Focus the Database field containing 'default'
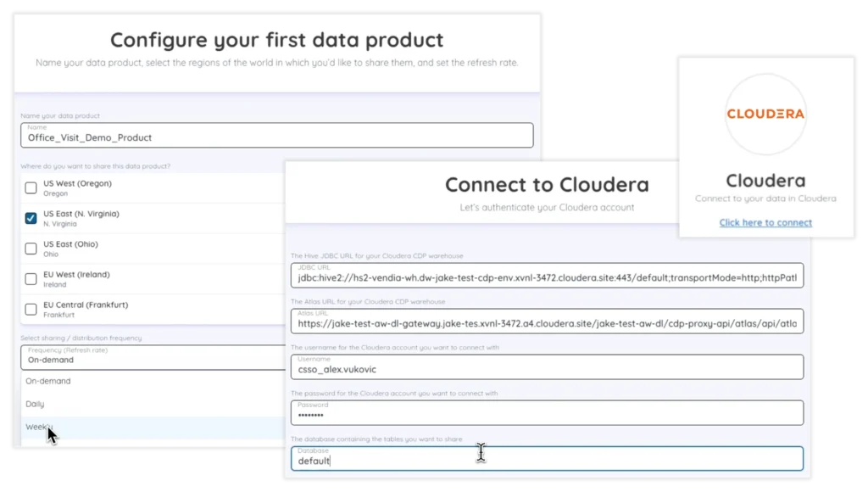Image resolution: width=868 pixels, height=492 pixels. click(547, 459)
